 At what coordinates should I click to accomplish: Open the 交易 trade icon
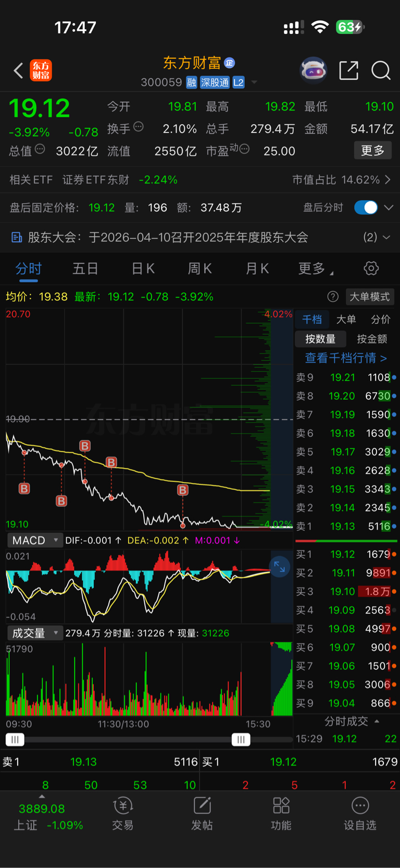coord(123,806)
